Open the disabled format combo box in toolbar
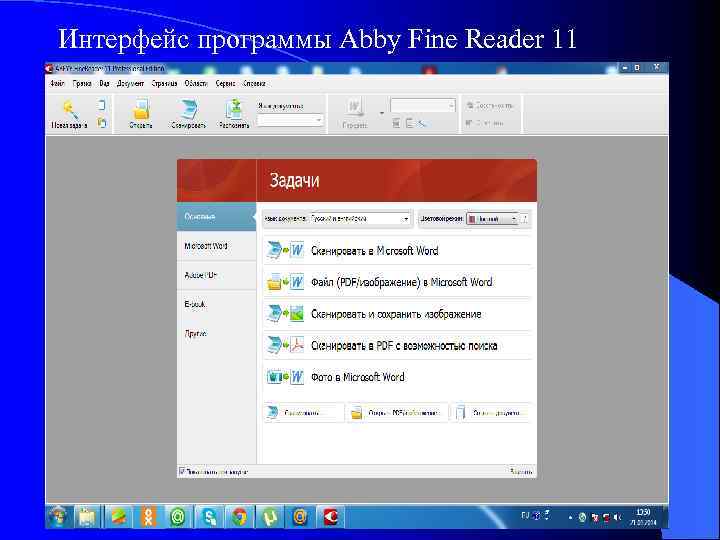The image size is (720, 540). tap(422, 106)
